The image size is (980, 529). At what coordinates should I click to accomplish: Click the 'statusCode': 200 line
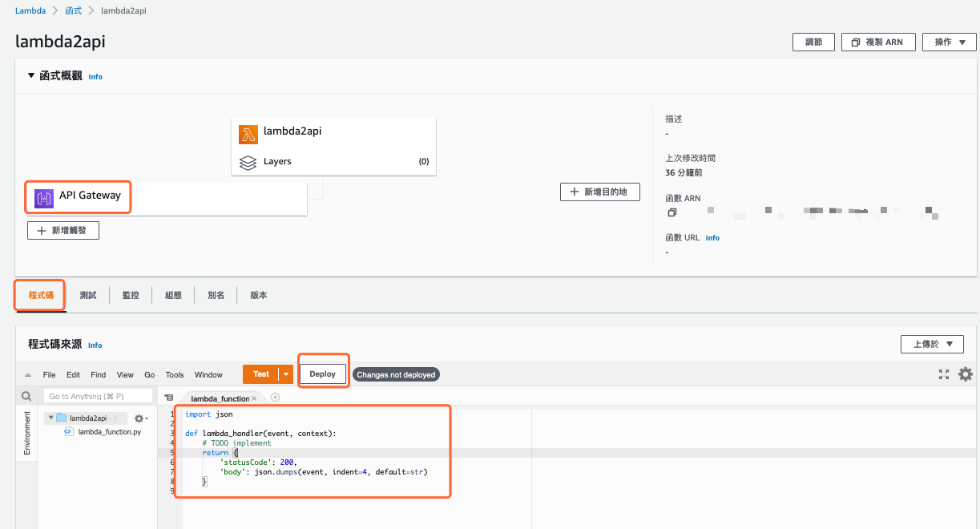coord(259,462)
